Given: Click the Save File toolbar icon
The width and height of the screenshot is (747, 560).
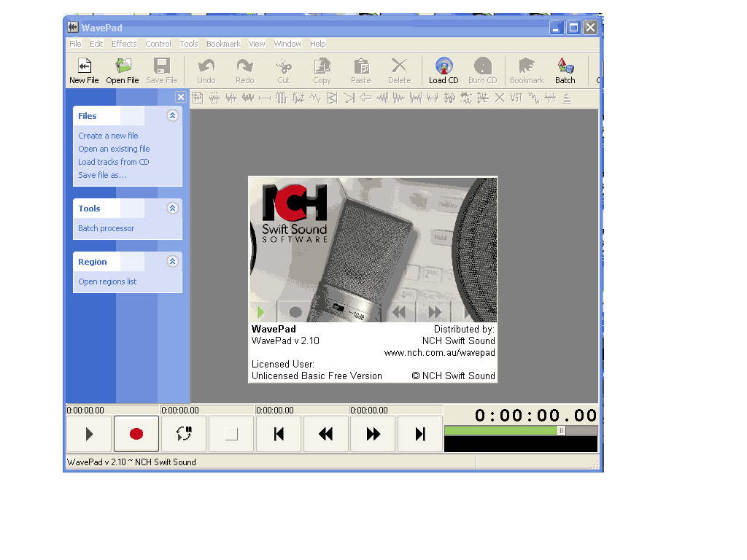Looking at the screenshot, I should click(161, 71).
